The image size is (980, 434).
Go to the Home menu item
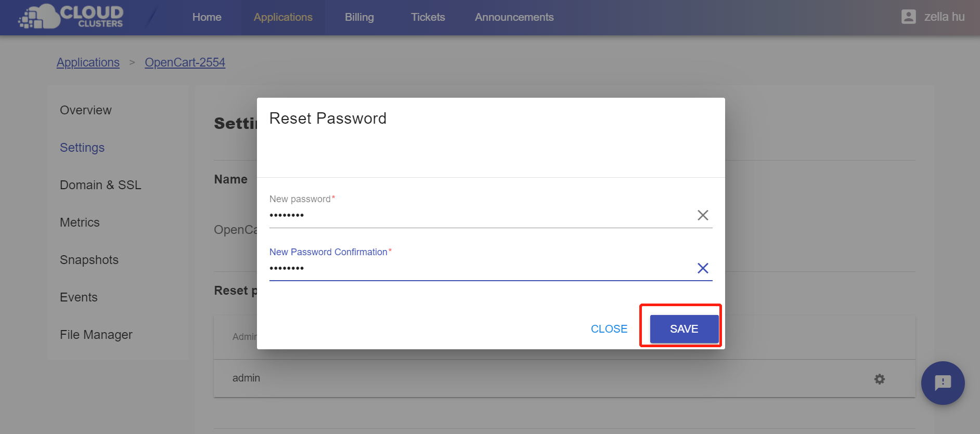[x=207, y=17]
